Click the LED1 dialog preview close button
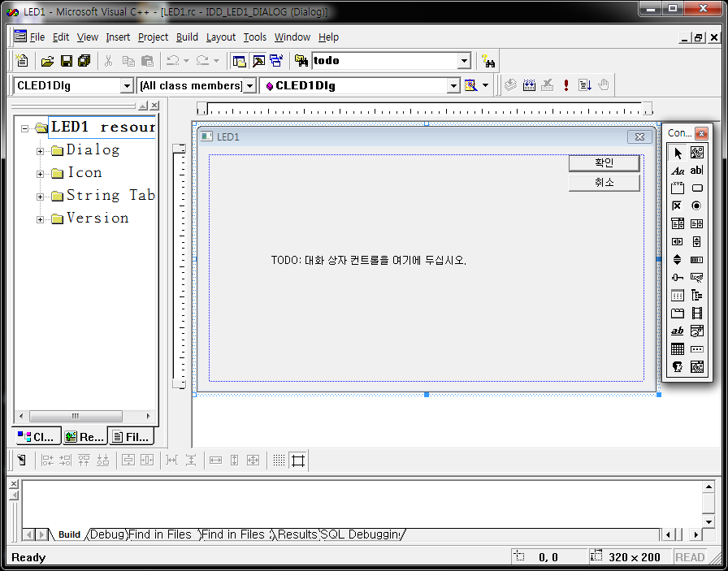 [x=639, y=136]
